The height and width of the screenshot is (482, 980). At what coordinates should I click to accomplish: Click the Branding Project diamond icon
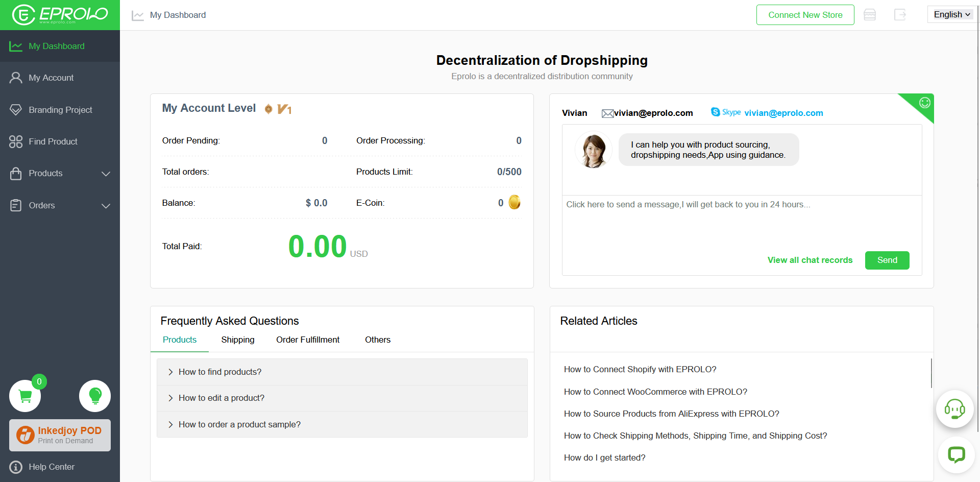16,110
